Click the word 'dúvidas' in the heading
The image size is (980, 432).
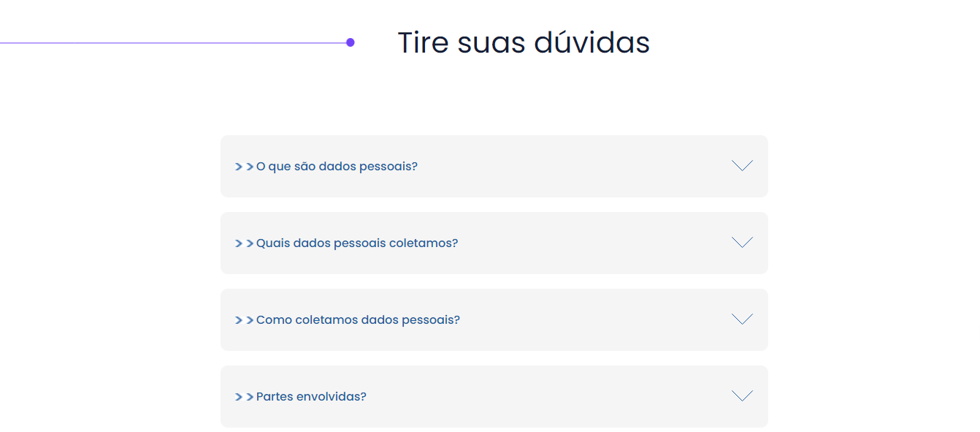pyautogui.click(x=592, y=43)
